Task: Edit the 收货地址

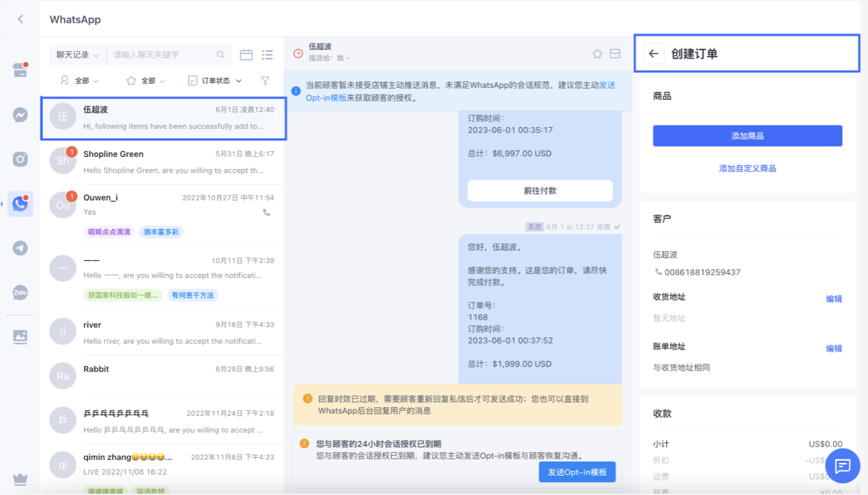Action: (x=834, y=299)
